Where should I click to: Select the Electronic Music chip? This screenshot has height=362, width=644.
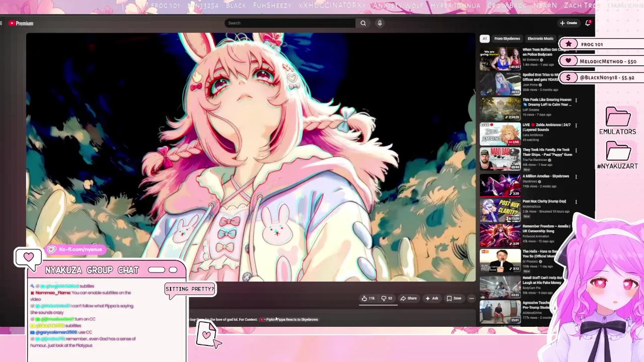coord(540,39)
